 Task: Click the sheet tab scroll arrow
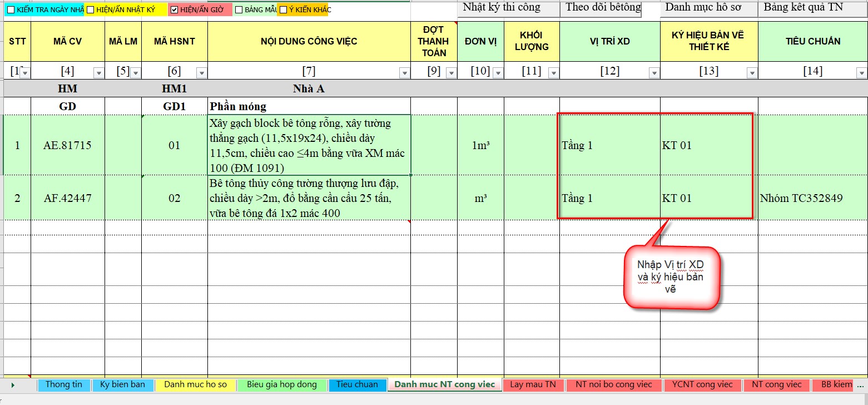point(13,385)
